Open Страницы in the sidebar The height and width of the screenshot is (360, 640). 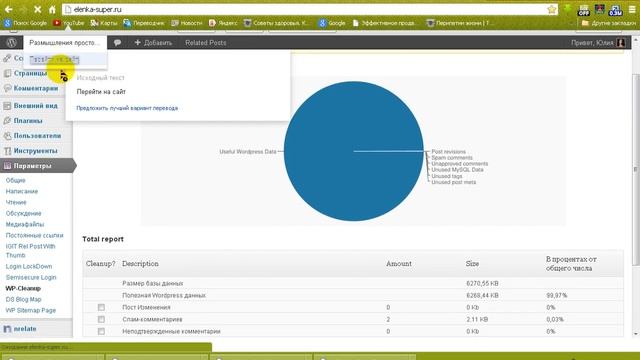(x=30, y=73)
